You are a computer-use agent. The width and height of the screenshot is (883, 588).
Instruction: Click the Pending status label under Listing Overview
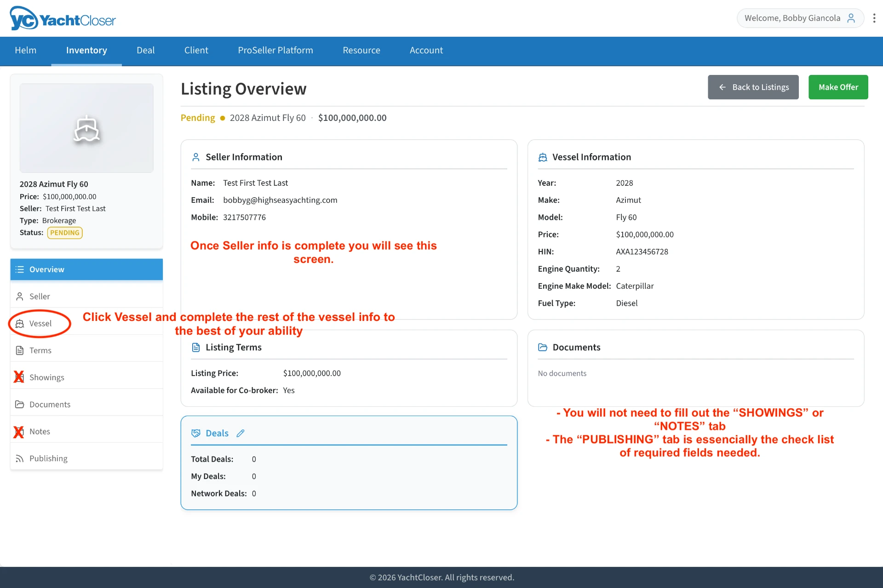pyautogui.click(x=198, y=118)
